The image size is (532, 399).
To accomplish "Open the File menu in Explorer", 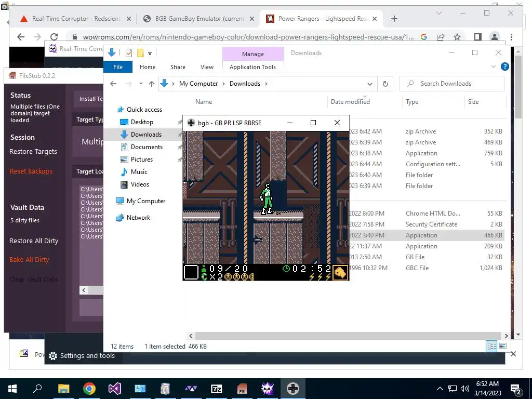I will click(118, 67).
